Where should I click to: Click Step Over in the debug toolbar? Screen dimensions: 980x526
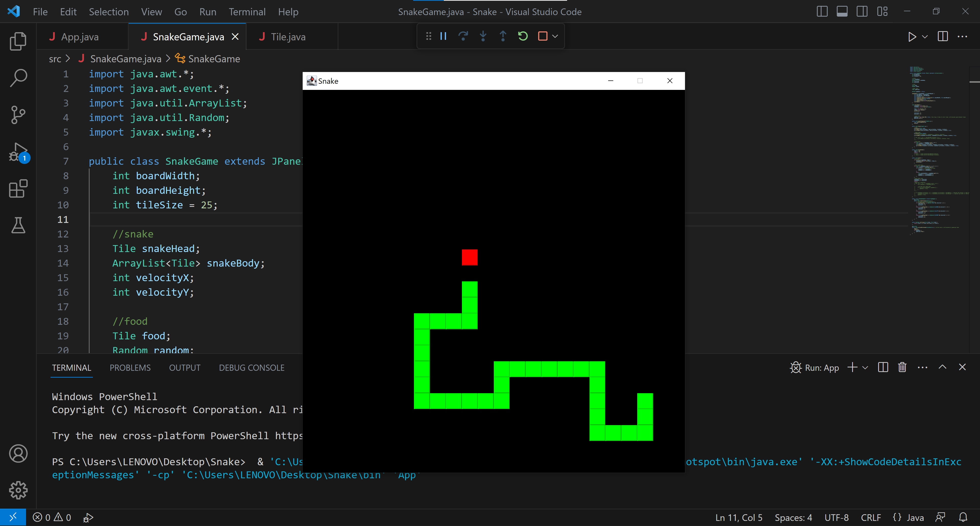(463, 36)
